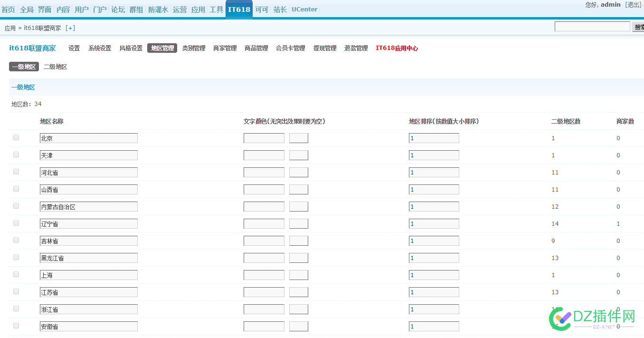
Task: Toggle checkbox beside 内蒙古自治区
Action: point(16,206)
